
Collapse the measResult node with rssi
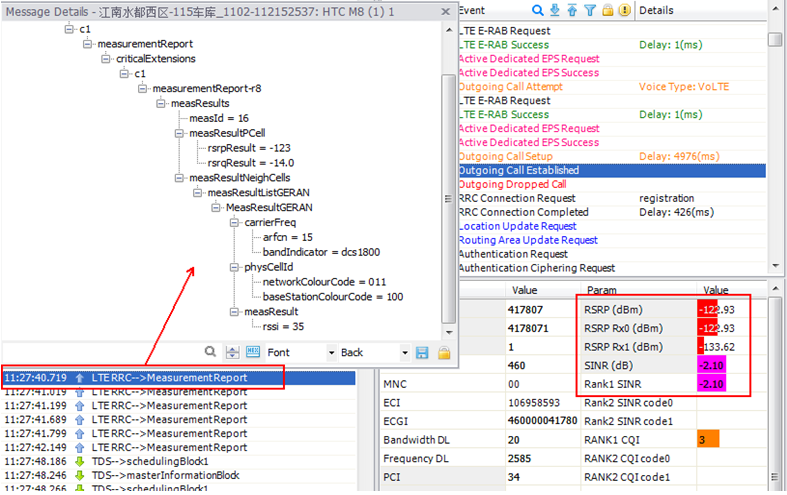click(234, 312)
